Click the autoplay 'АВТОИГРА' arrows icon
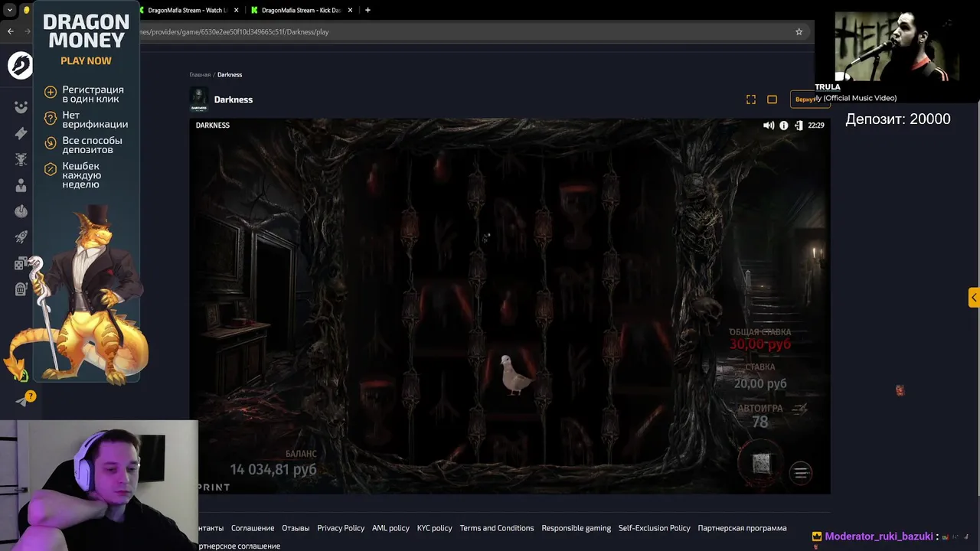The image size is (980, 551). [x=800, y=409]
